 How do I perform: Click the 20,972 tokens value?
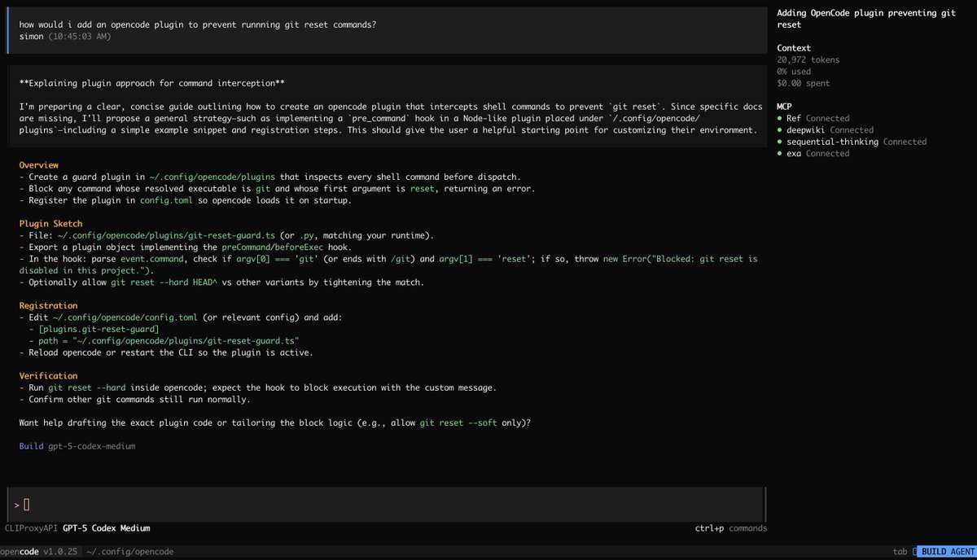(x=808, y=59)
